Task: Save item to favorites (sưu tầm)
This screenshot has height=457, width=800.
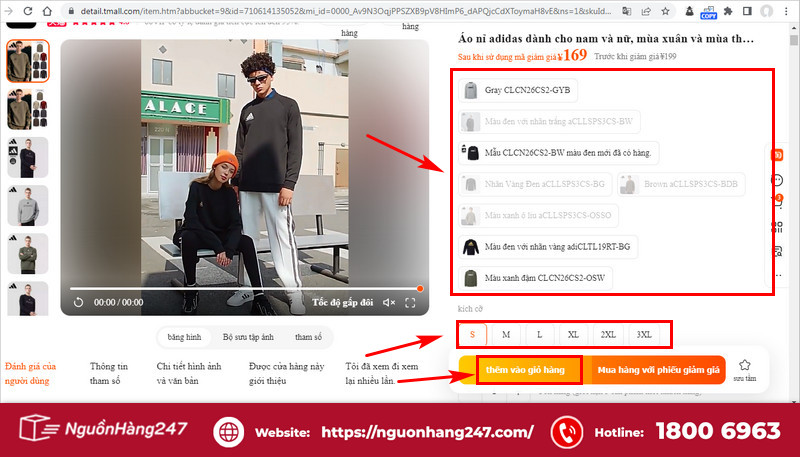Action: pos(744,370)
